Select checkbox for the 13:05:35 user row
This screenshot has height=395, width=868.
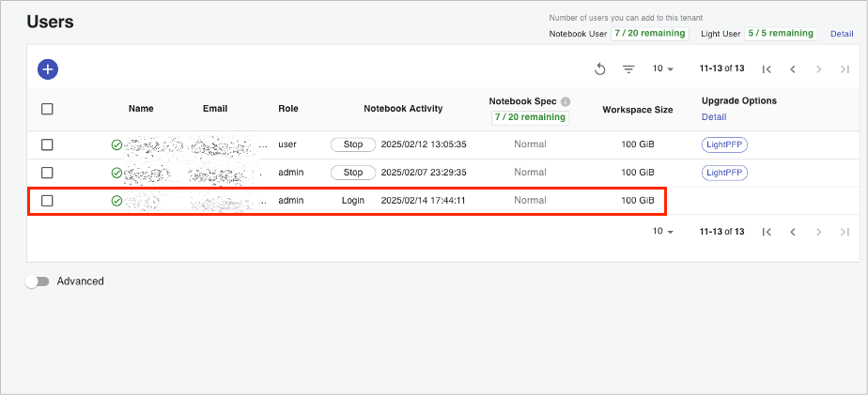[x=47, y=144]
